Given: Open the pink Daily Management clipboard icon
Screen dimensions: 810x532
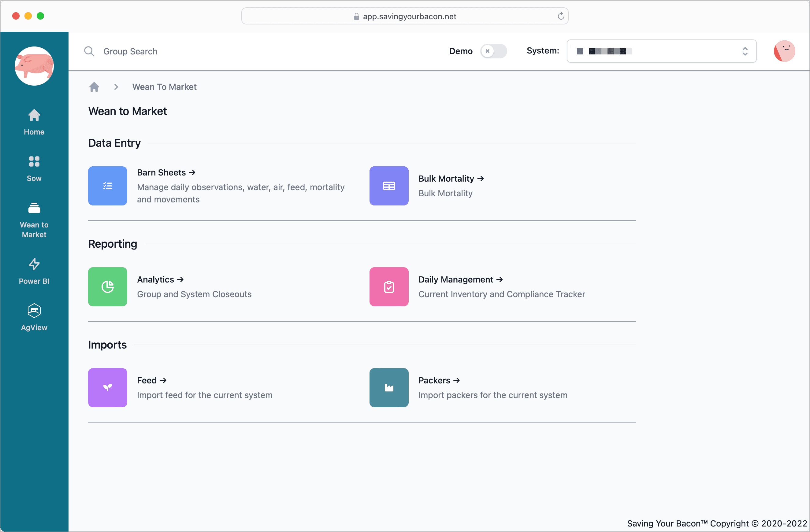Looking at the screenshot, I should pyautogui.click(x=389, y=286).
